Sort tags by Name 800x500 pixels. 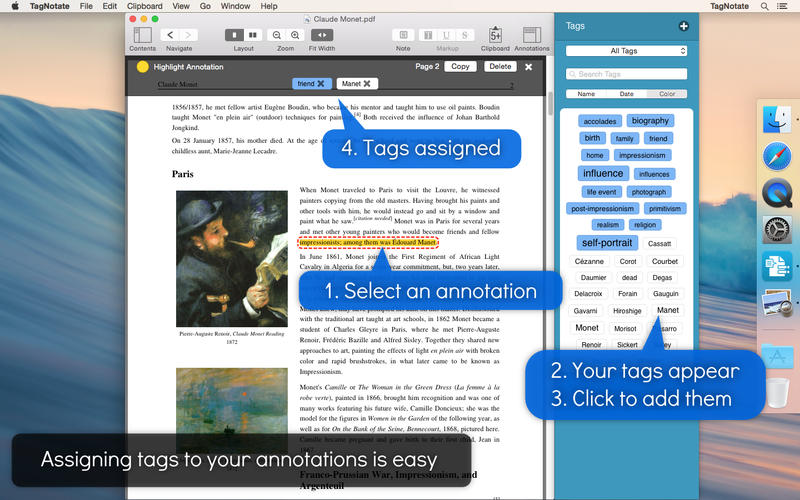pyautogui.click(x=586, y=94)
